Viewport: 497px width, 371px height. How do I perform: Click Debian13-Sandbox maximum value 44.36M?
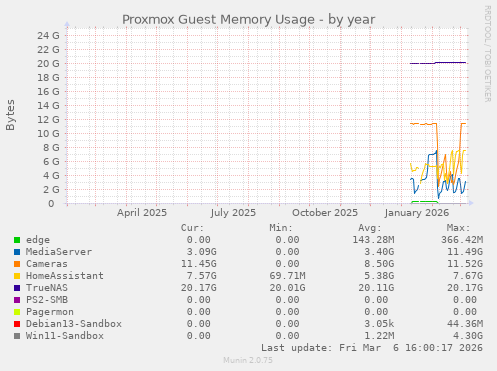[x=465, y=324]
